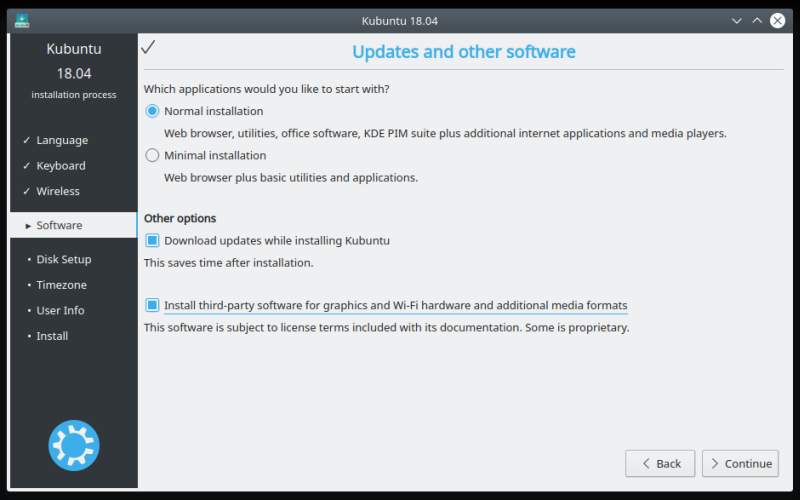
Task: Toggle Download updates while installing Kubuntu
Action: coord(152,240)
